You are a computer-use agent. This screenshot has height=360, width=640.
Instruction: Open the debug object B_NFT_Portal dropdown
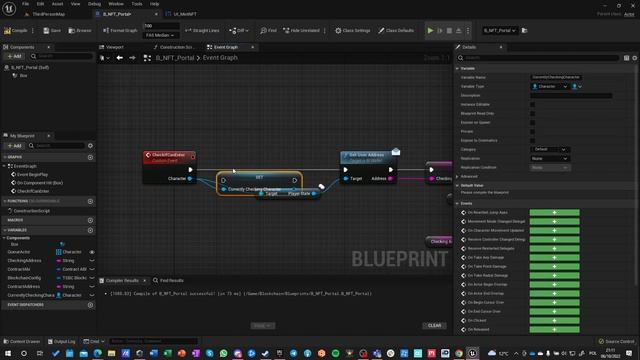click(499, 31)
